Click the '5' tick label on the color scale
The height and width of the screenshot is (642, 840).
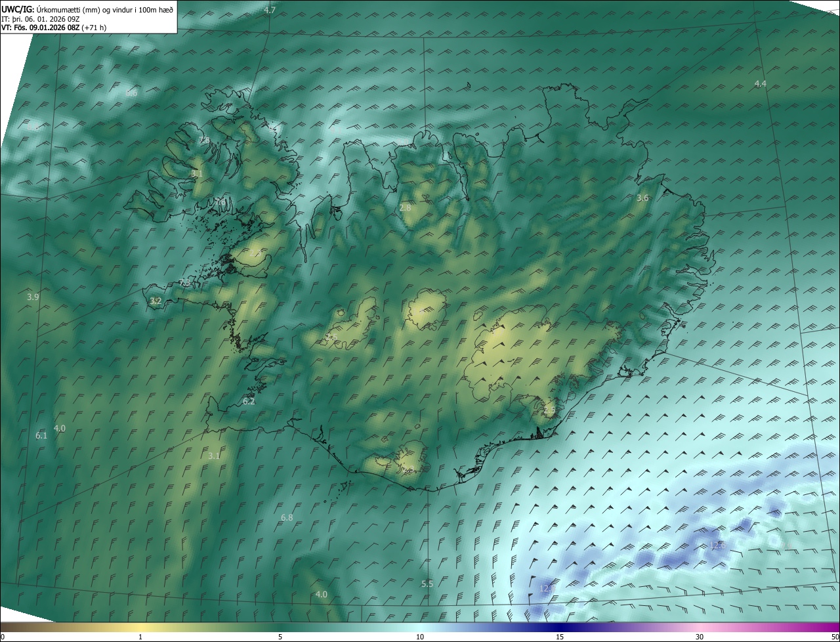pyautogui.click(x=280, y=637)
